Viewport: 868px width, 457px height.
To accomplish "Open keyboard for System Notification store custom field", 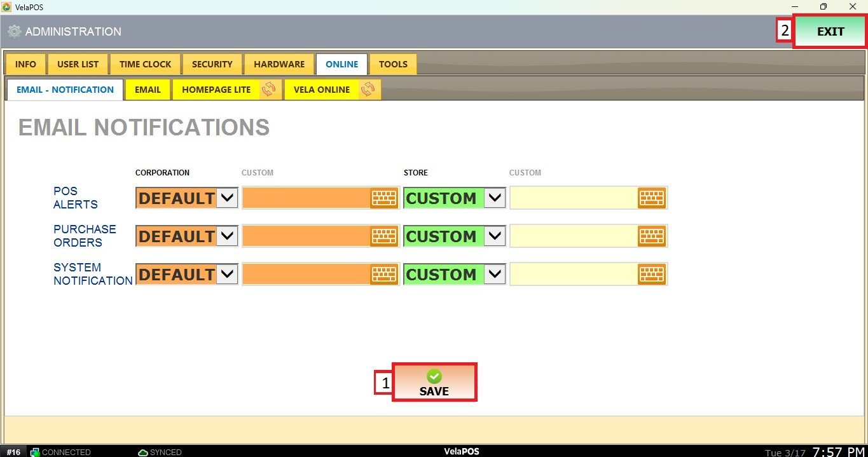I will [652, 275].
